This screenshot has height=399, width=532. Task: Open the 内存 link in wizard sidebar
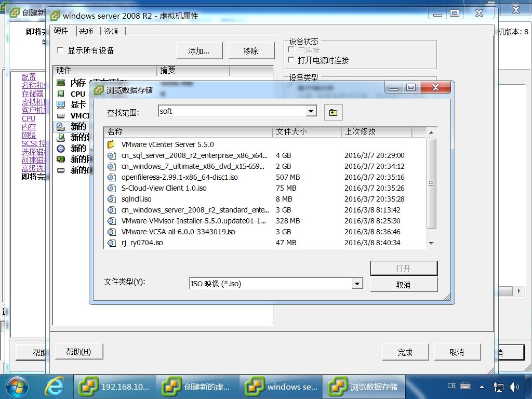29,127
